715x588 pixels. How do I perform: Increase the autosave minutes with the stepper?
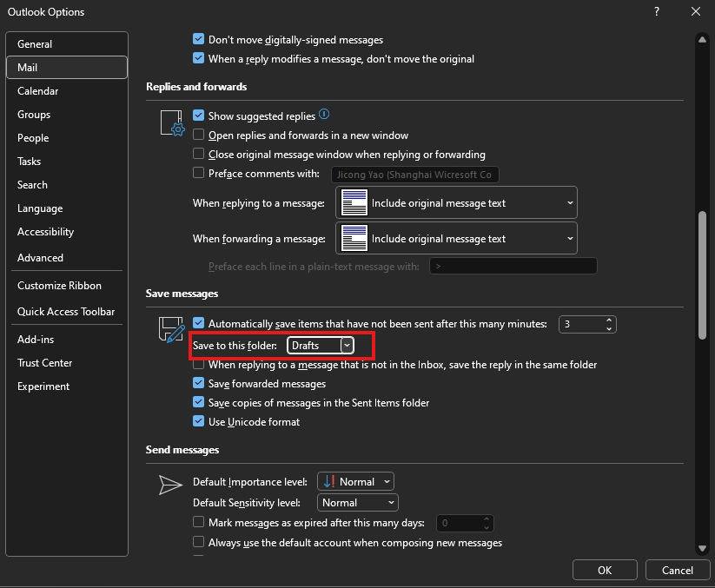(607, 319)
